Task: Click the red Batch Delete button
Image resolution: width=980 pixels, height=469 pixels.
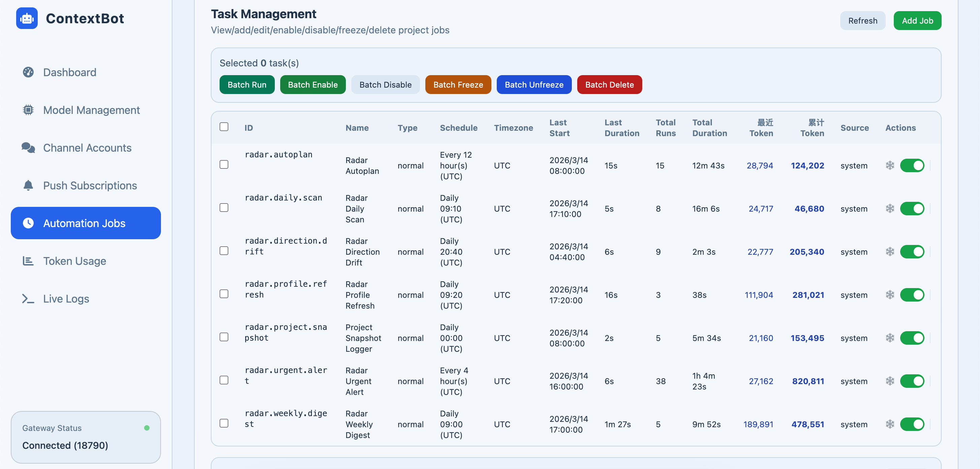Action: (609, 85)
